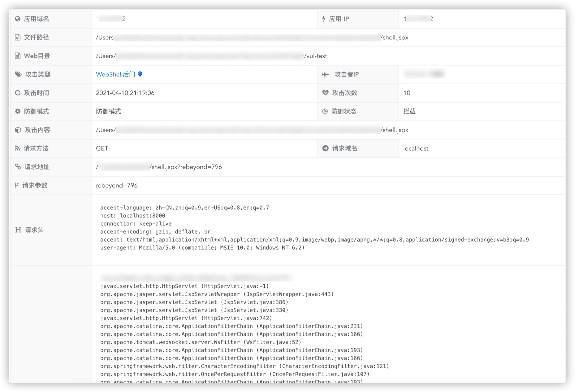Click the rebeyond=796 request parameter value
The image size is (575, 392).
117,185
